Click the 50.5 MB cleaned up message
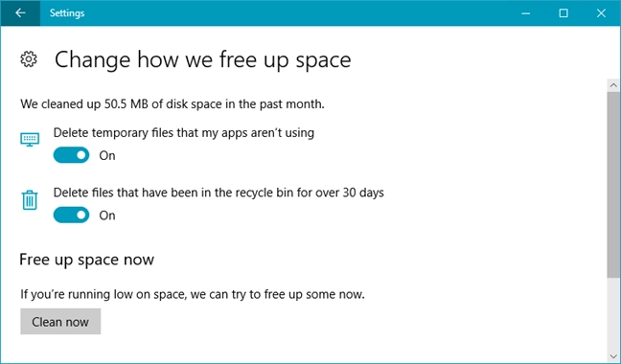 (x=172, y=104)
